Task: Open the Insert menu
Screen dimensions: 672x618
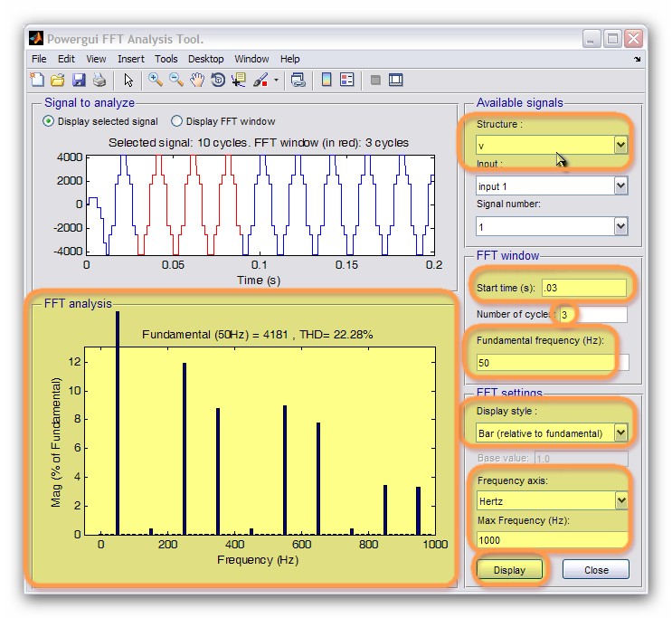Action: tap(131, 59)
